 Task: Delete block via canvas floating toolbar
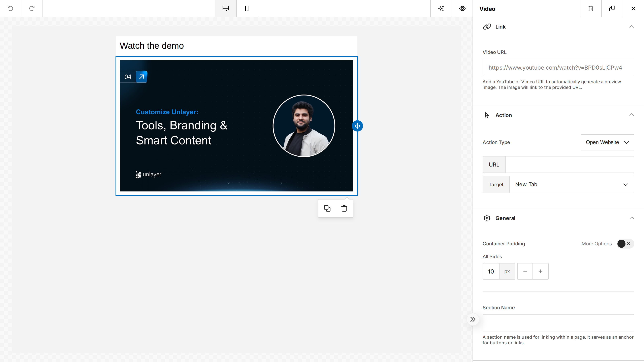click(344, 208)
